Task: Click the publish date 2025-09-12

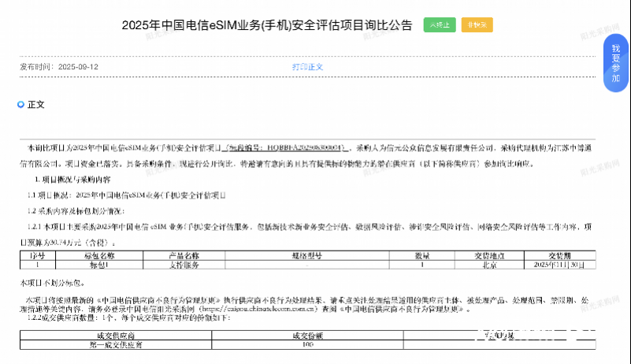Action: point(78,67)
